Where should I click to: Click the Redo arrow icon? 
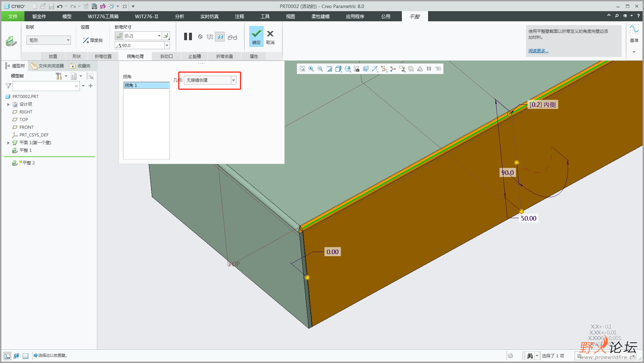(x=73, y=6)
